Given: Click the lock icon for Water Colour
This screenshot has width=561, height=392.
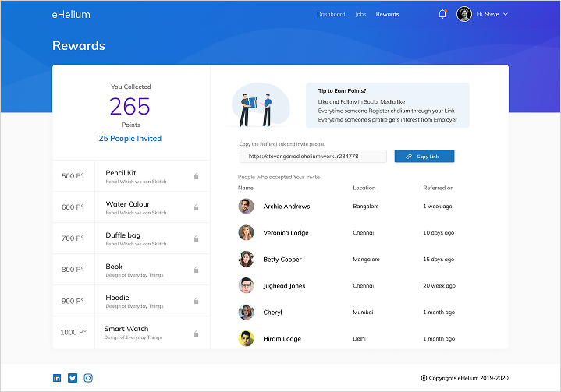Looking at the screenshot, I should 196,207.
